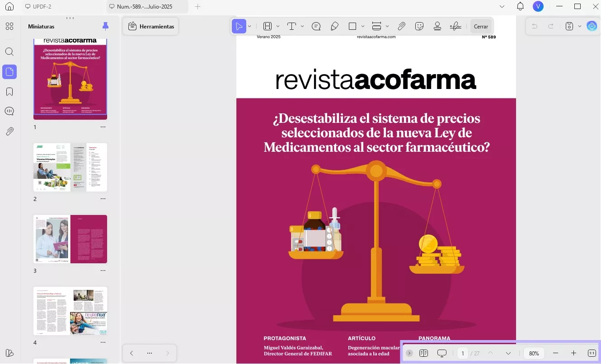Viewport: 601px width, 364px height.
Task: Open the page display layout options
Action: (423, 353)
